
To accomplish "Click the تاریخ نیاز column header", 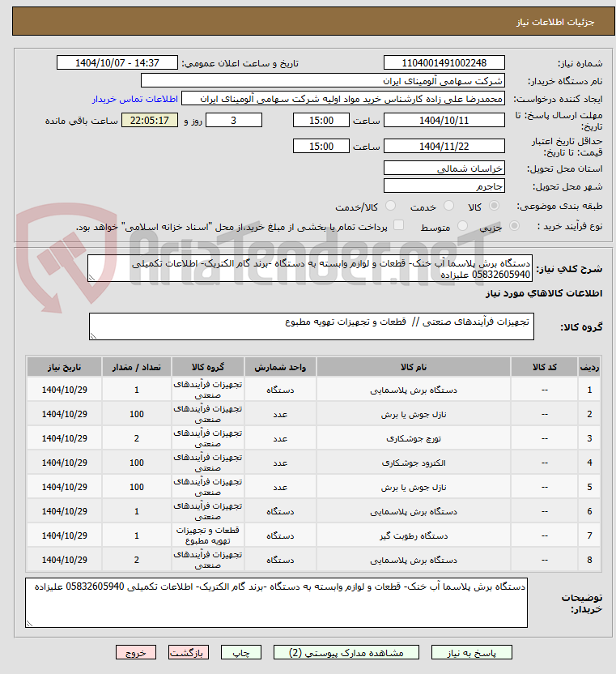I will click(x=65, y=367).
